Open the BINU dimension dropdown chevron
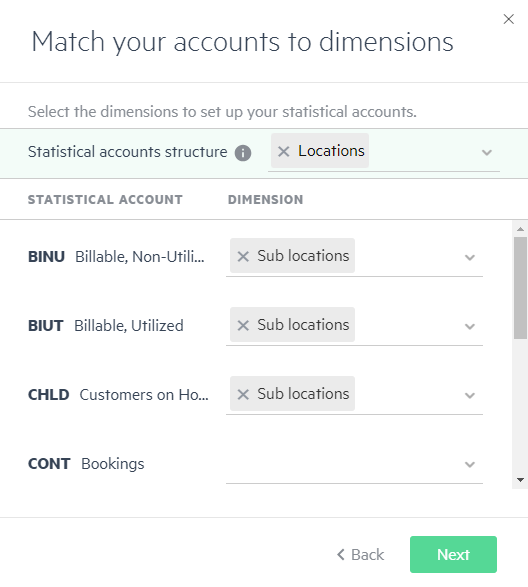528x587 pixels. (470, 257)
